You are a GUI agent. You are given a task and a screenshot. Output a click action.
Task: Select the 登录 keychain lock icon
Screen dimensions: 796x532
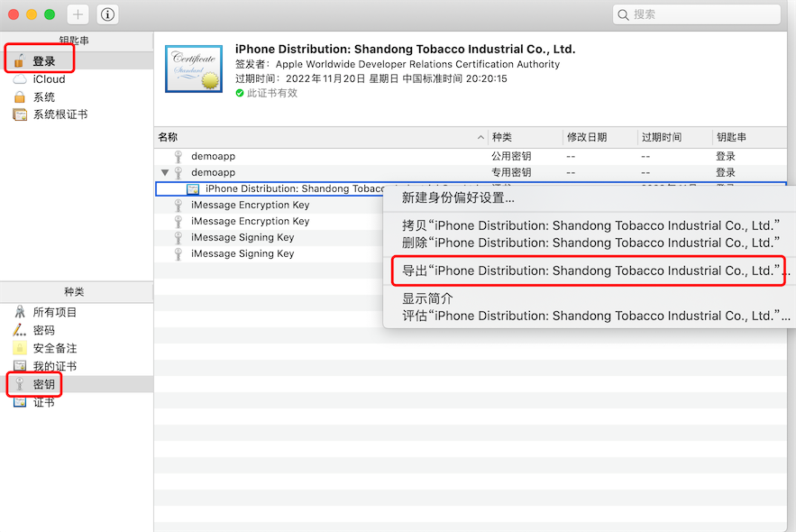click(x=19, y=61)
